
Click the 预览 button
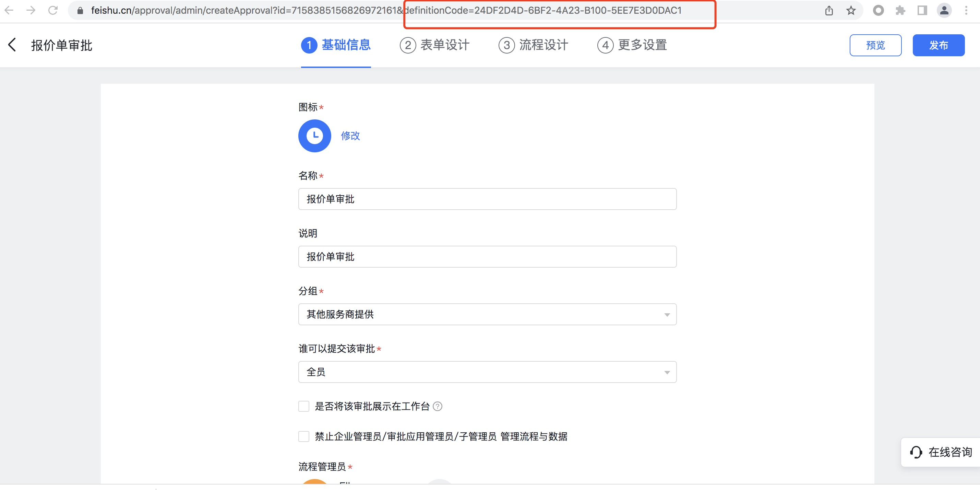pyautogui.click(x=875, y=45)
